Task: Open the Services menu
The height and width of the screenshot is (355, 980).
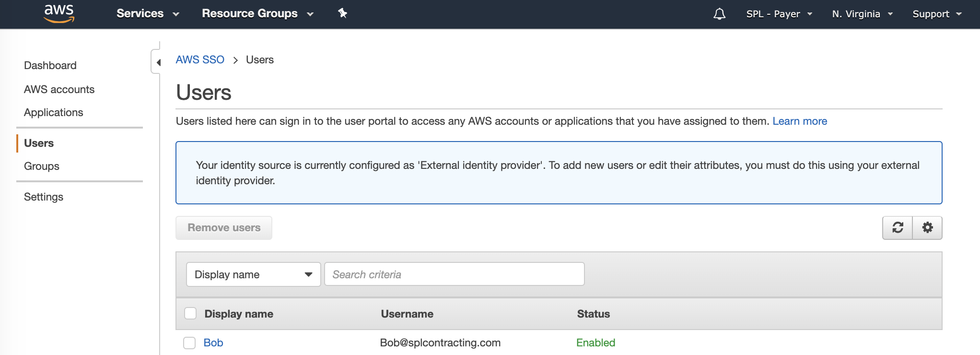Action: coord(148,13)
